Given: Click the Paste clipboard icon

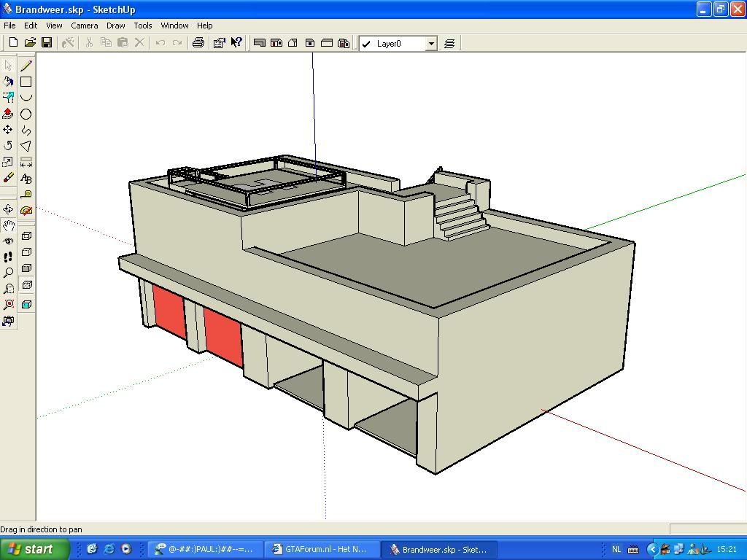Looking at the screenshot, I should click(123, 43).
